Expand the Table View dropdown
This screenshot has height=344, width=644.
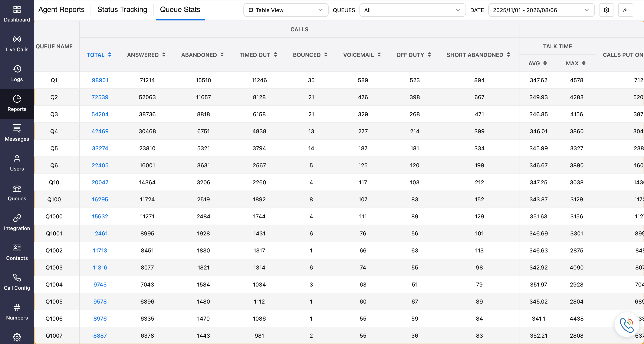pyautogui.click(x=286, y=10)
